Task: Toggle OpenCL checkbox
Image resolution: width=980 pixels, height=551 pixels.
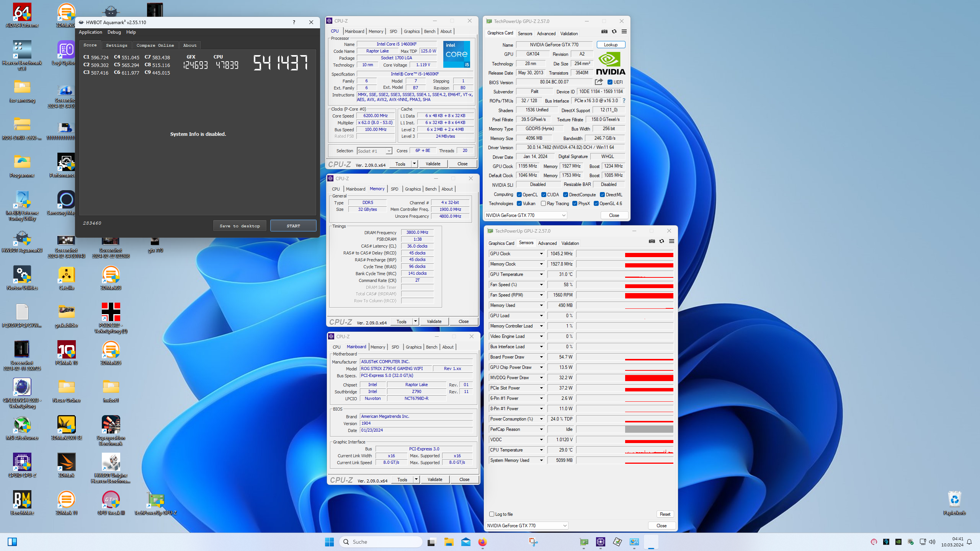Action: point(519,195)
